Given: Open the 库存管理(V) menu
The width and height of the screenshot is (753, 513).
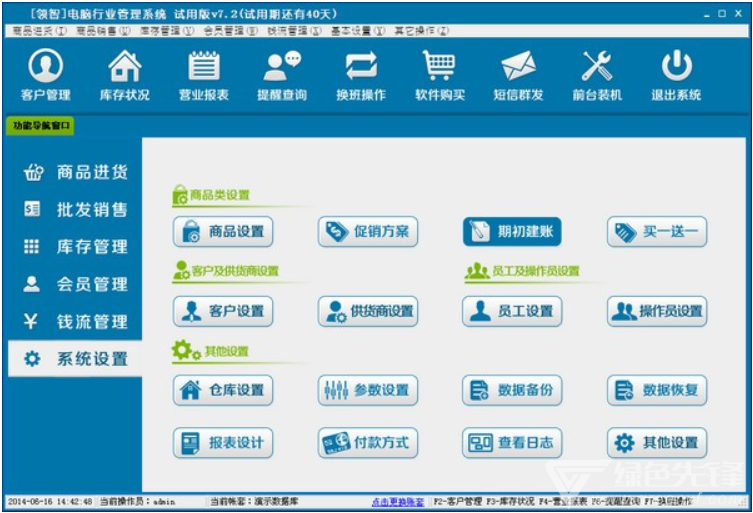Looking at the screenshot, I should coord(167,31).
